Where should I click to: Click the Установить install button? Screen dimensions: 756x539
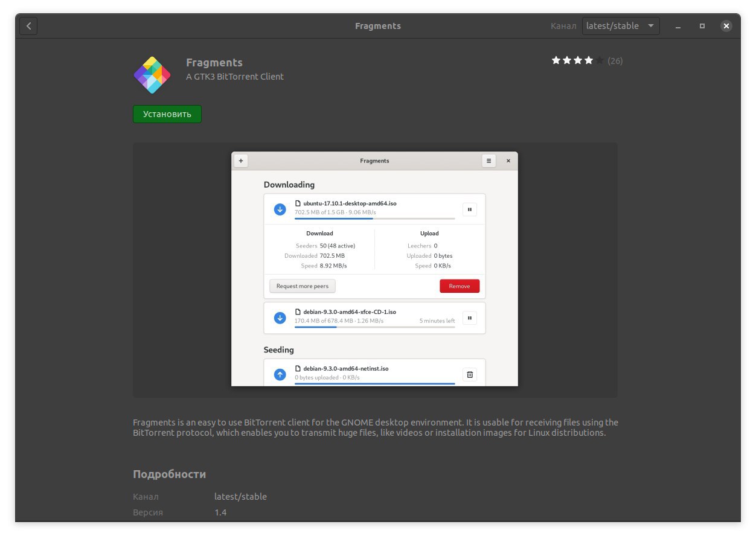[x=167, y=114]
